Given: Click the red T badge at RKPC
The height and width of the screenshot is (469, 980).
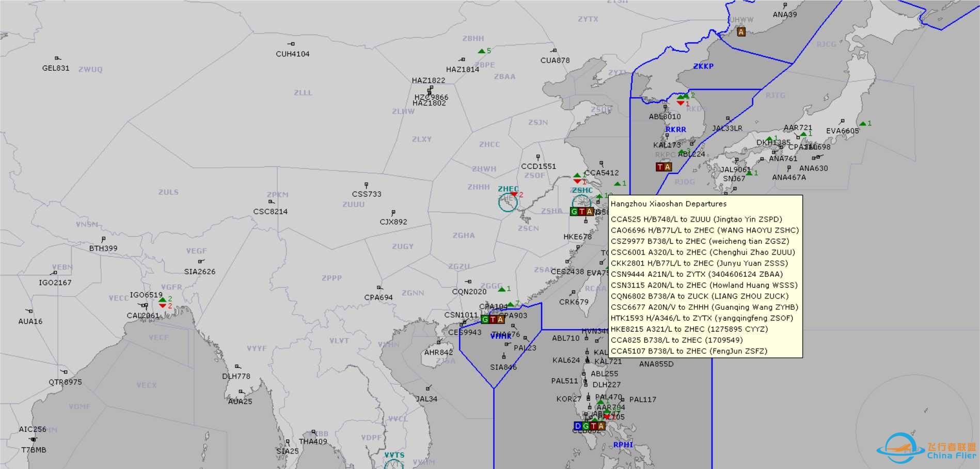Looking at the screenshot, I should click(660, 167).
